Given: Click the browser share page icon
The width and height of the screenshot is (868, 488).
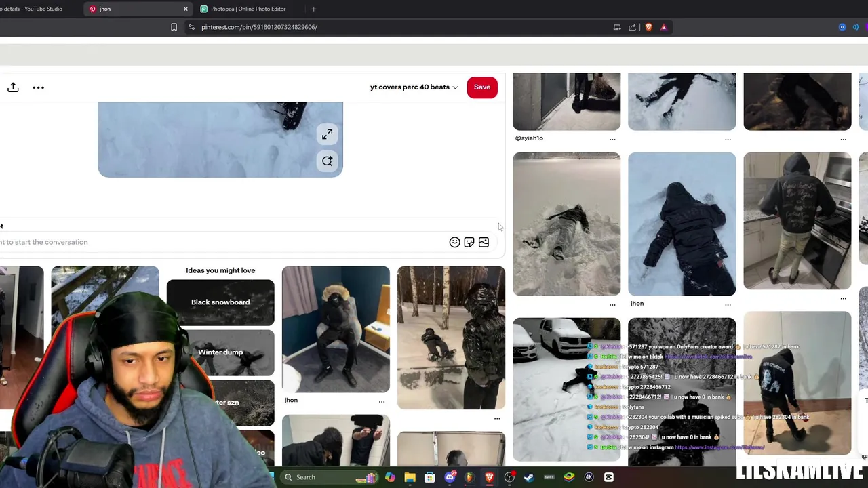Looking at the screenshot, I should [633, 27].
